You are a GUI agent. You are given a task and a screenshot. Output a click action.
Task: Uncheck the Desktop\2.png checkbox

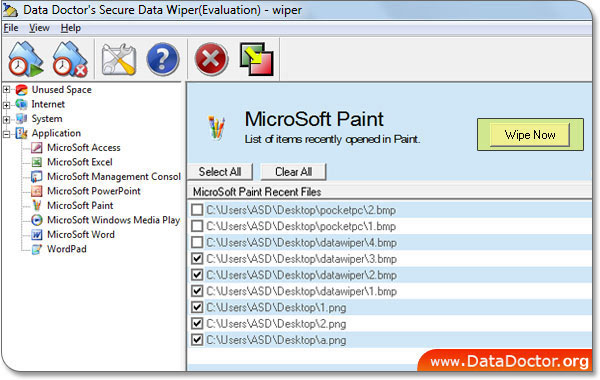197,324
